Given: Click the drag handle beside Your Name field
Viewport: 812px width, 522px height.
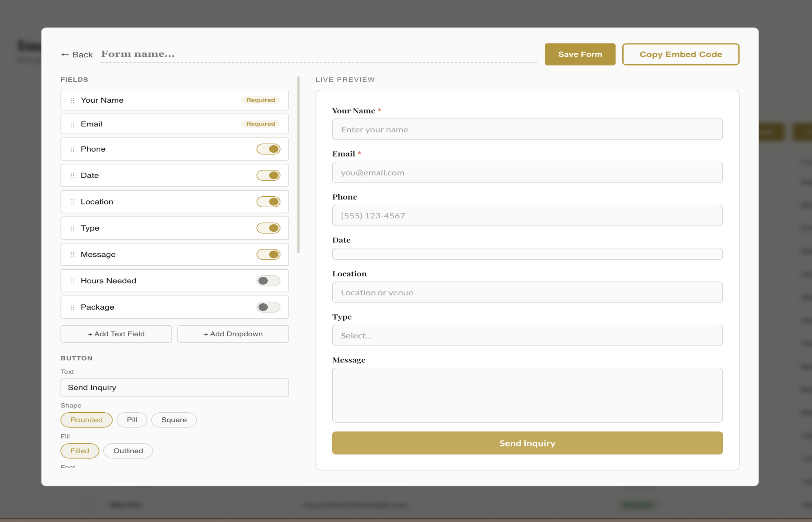Looking at the screenshot, I should tap(72, 100).
